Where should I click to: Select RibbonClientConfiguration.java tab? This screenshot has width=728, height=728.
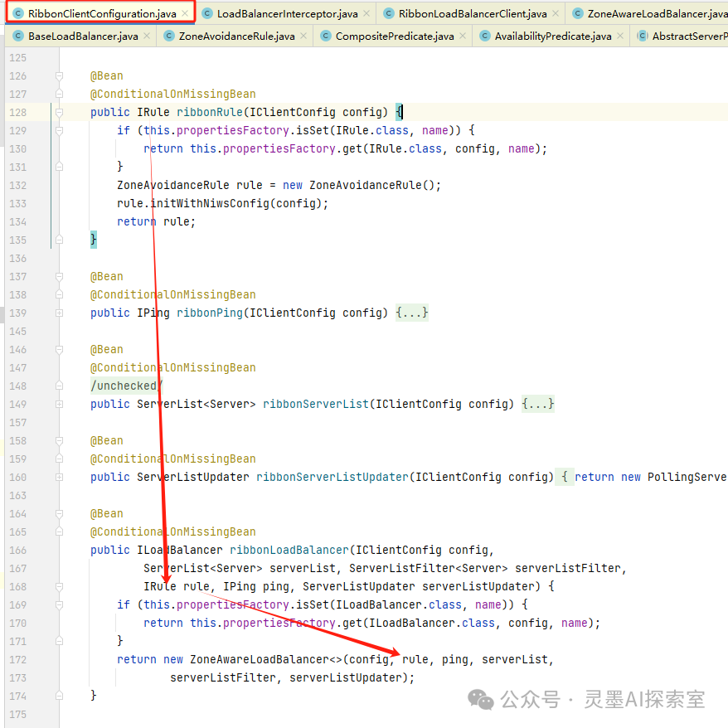(102, 14)
